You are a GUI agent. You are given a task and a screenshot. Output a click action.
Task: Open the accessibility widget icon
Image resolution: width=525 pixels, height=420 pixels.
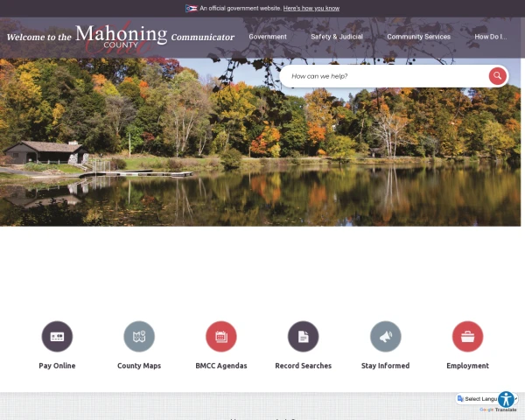pyautogui.click(x=506, y=399)
